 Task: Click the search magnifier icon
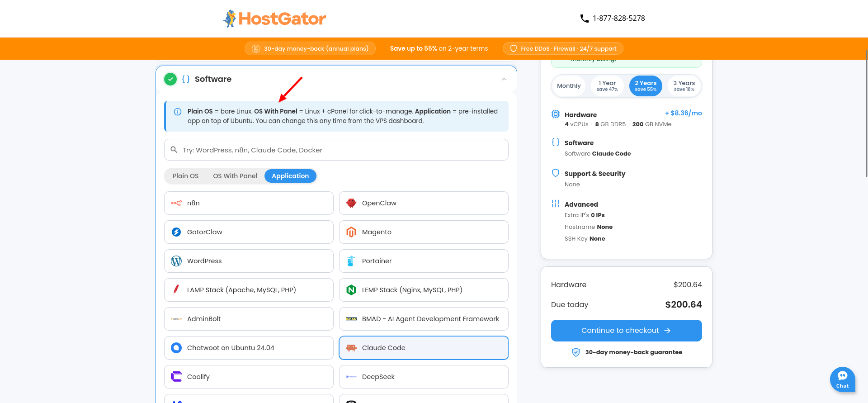pos(174,150)
